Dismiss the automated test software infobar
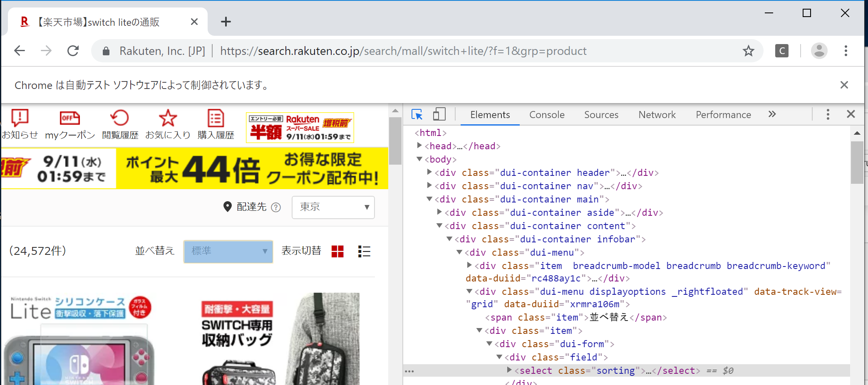Image resolution: width=868 pixels, height=385 pixels. click(844, 85)
